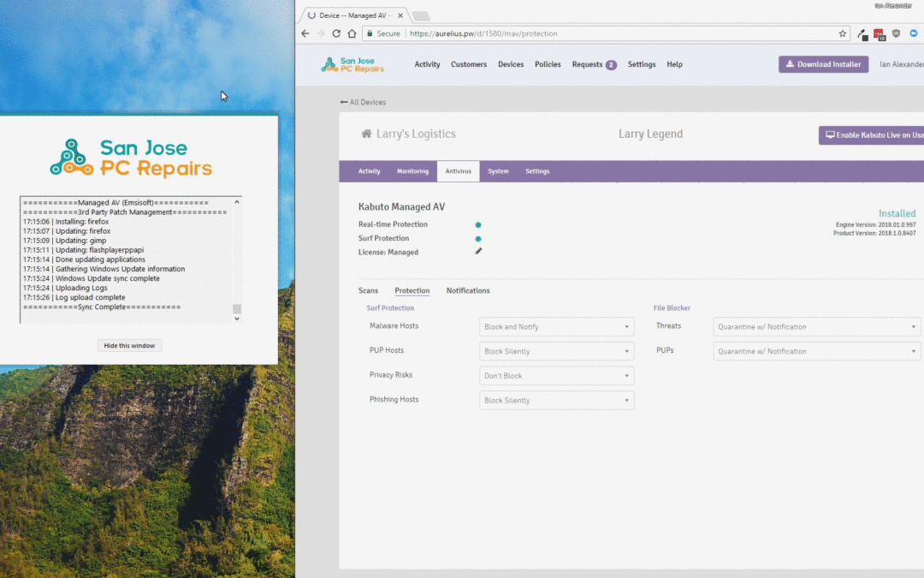The height and width of the screenshot is (578, 924).
Task: Open the Scans sub-tab
Action: click(x=368, y=291)
